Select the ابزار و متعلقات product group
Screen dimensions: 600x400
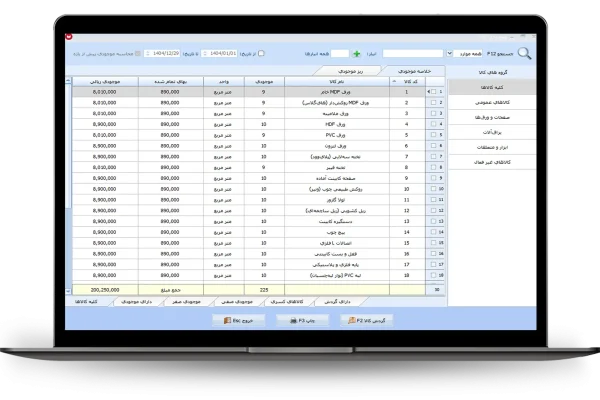[492, 147]
